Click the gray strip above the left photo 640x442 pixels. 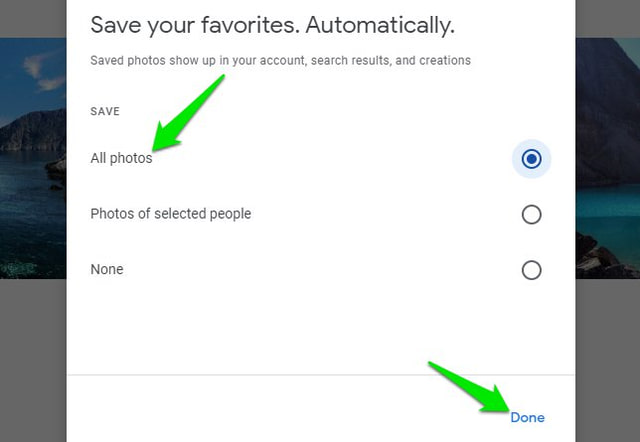(32, 18)
